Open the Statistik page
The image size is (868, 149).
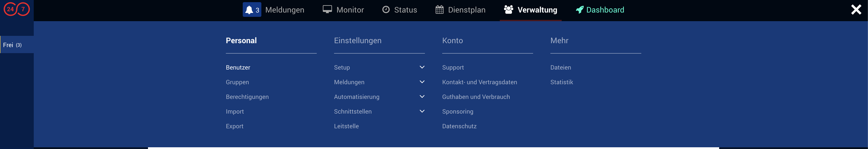(x=561, y=82)
